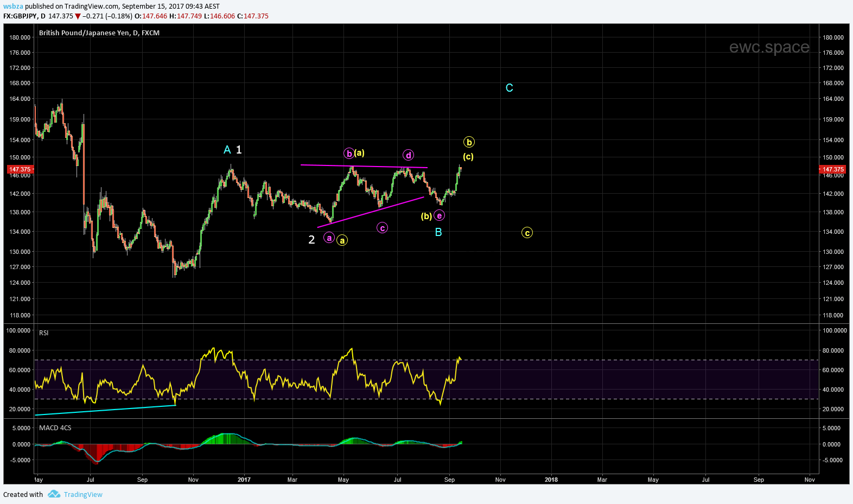Select the pink circled 'c' wave marker
The height and width of the screenshot is (504, 853).
tap(382, 228)
